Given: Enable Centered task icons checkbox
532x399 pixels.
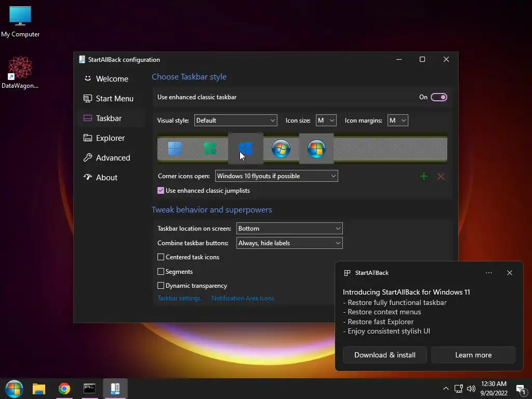Looking at the screenshot, I should (x=161, y=257).
